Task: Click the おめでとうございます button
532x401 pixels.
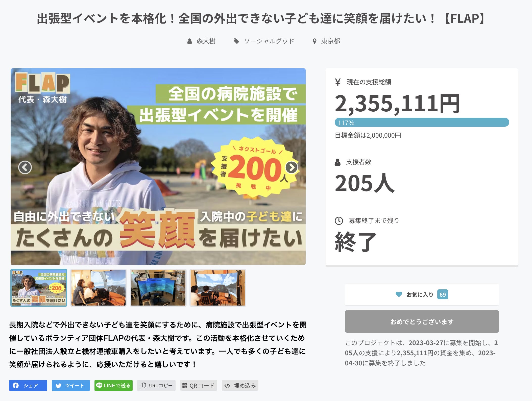Action: [x=422, y=321]
